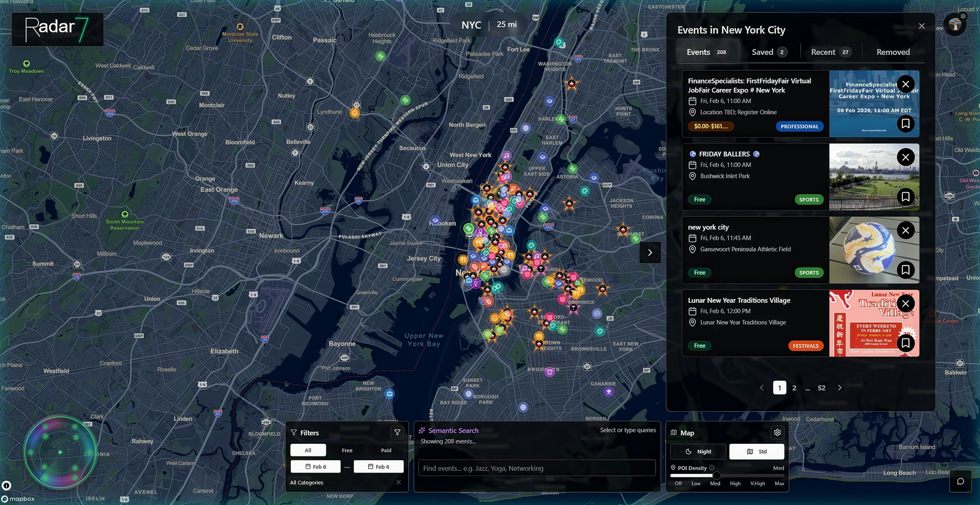980x505 pixels.
Task: Open the Recent tab
Action: click(x=830, y=52)
